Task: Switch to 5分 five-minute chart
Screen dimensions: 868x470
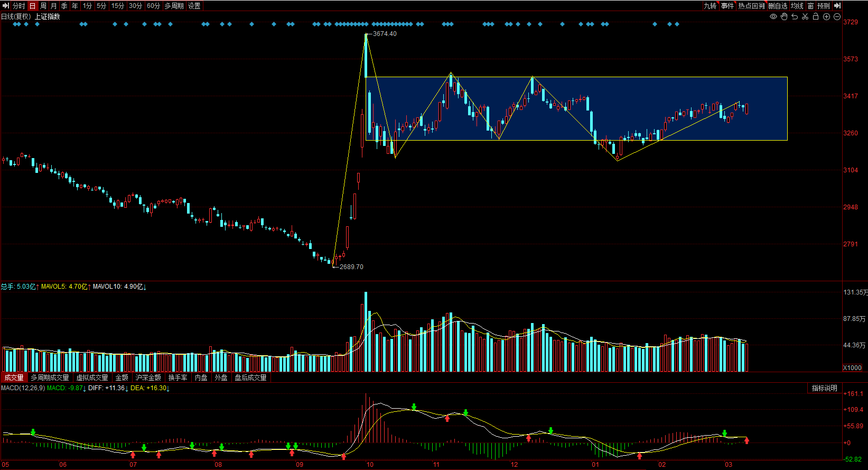Action: (x=101, y=6)
